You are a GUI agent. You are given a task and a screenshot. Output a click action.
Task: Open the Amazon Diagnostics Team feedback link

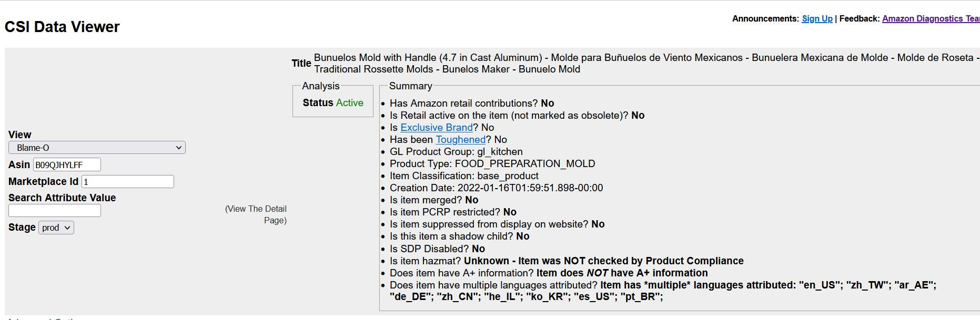pyautogui.click(x=931, y=18)
